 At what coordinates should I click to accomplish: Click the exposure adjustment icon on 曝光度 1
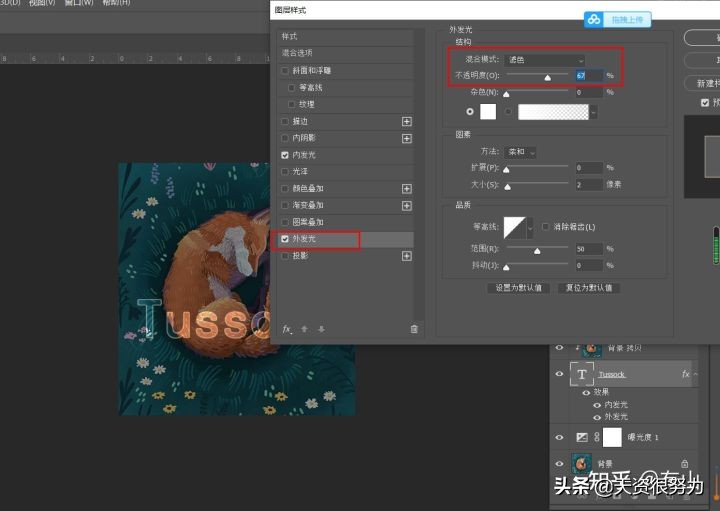581,437
